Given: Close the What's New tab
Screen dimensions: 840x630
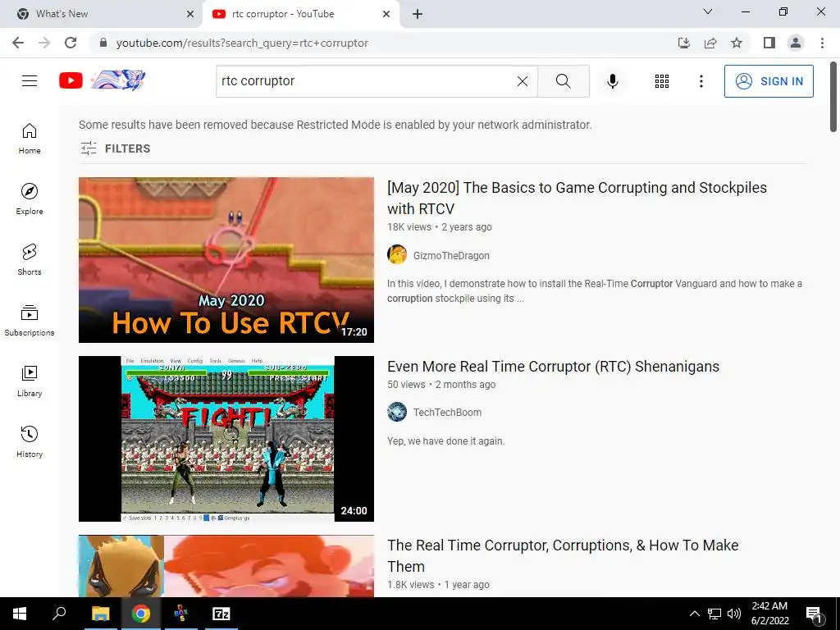Looking at the screenshot, I should (x=190, y=15).
